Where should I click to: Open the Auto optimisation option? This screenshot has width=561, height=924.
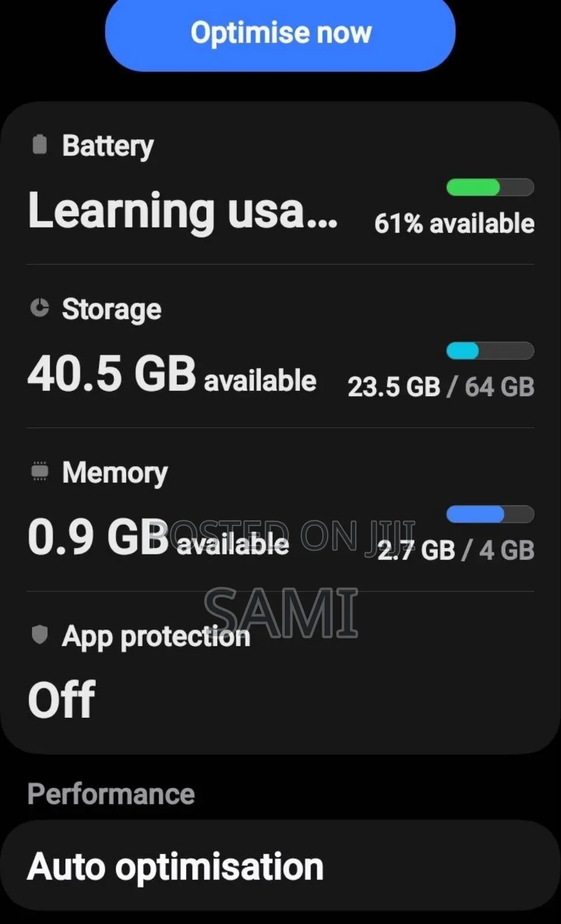[x=175, y=866]
